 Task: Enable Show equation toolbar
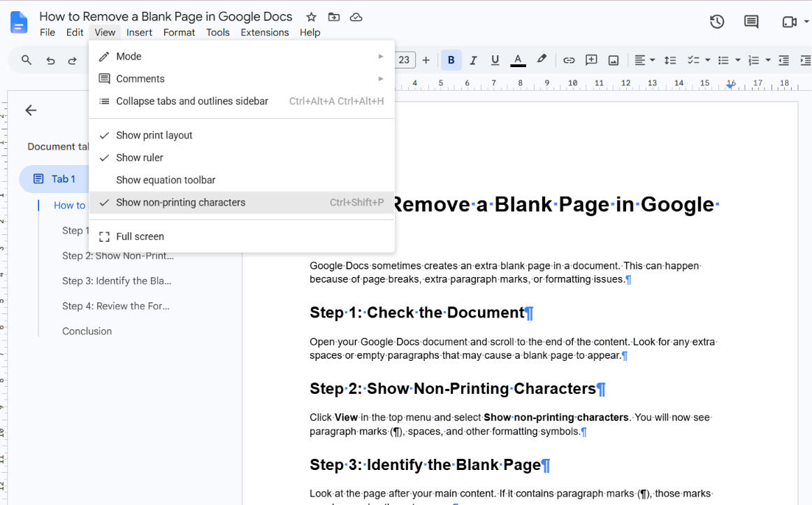coord(242,180)
